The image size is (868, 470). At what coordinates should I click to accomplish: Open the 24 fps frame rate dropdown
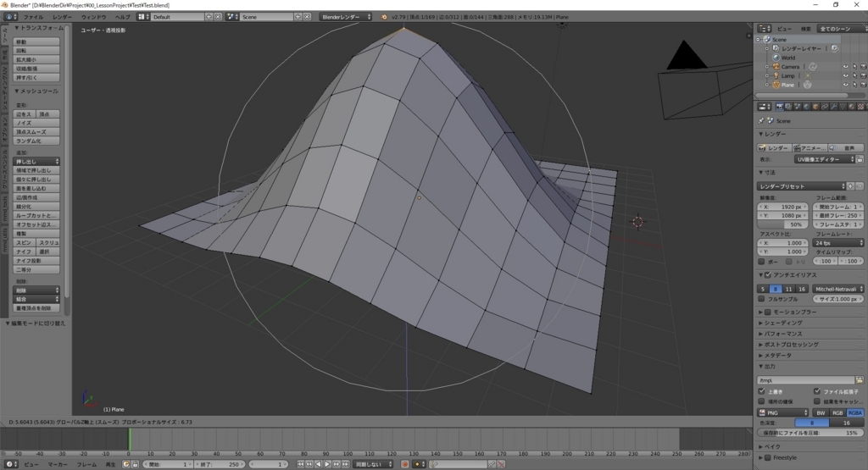pyautogui.click(x=838, y=243)
